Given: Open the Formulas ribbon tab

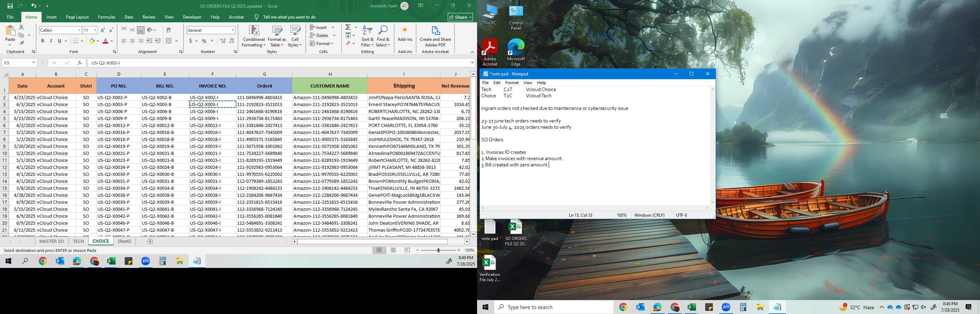Looking at the screenshot, I should [x=107, y=17].
